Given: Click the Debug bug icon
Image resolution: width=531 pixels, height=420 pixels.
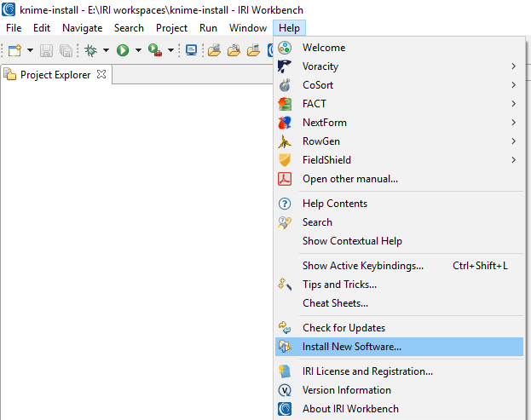Looking at the screenshot, I should (90, 50).
